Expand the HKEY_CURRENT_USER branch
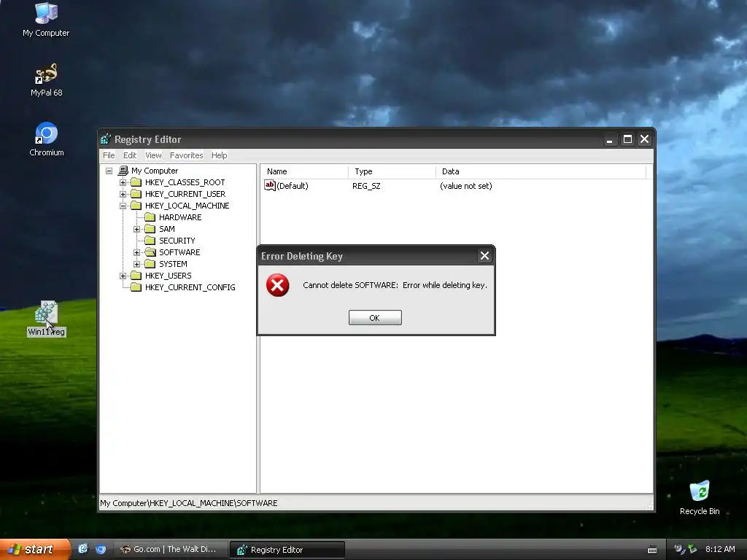The image size is (747, 560). 123,194
